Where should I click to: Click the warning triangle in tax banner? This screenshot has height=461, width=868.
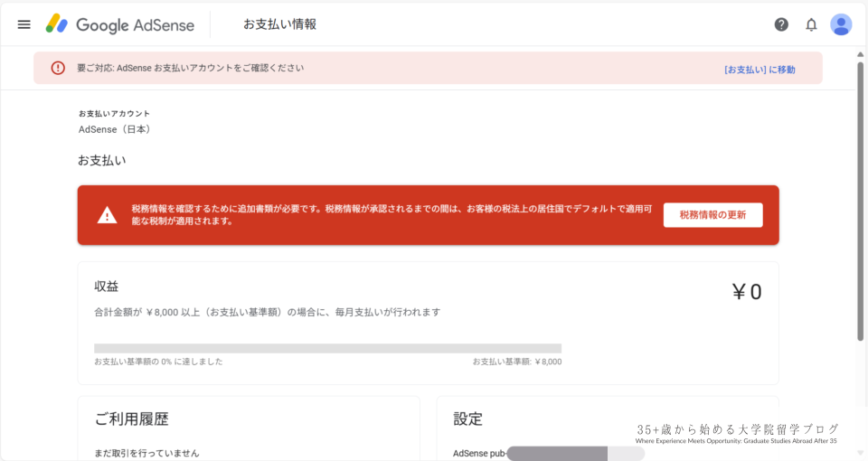click(108, 215)
